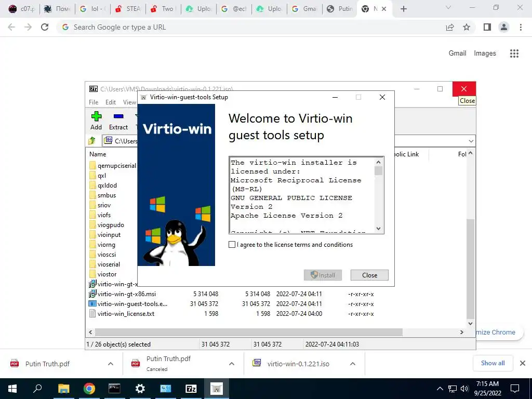Open 7-Zip from the taskbar

(191, 389)
